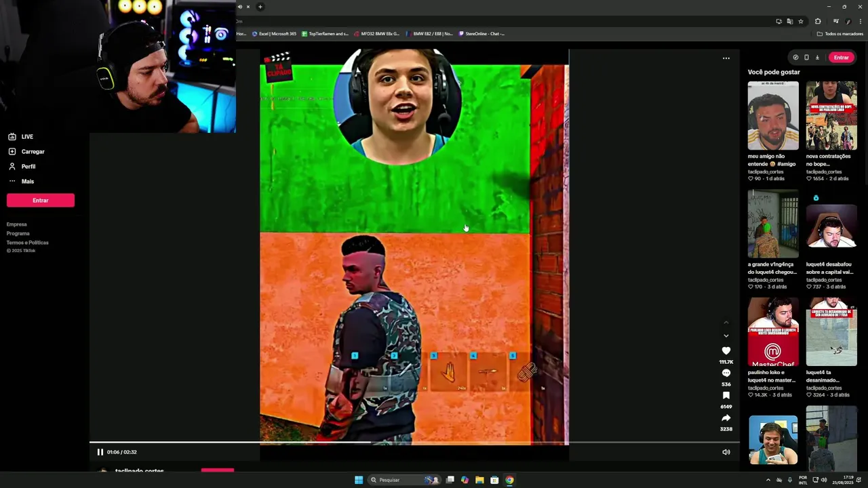Pause the playing video
The width and height of the screenshot is (868, 488).
100,452
